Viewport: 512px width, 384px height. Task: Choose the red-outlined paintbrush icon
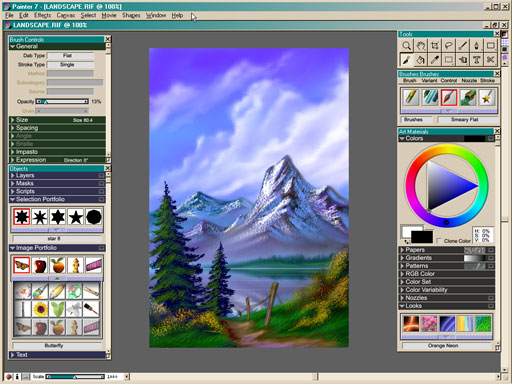[449, 98]
